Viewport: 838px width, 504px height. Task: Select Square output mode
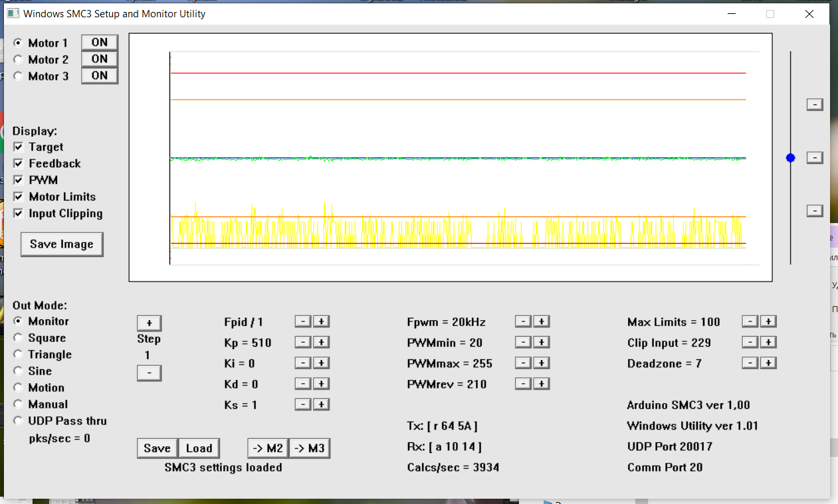click(18, 337)
